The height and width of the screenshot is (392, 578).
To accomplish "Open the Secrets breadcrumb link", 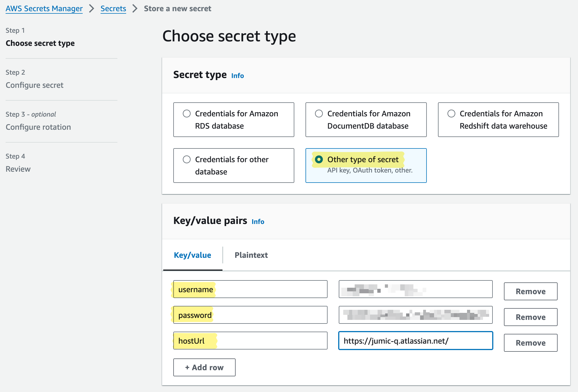I will click(113, 8).
